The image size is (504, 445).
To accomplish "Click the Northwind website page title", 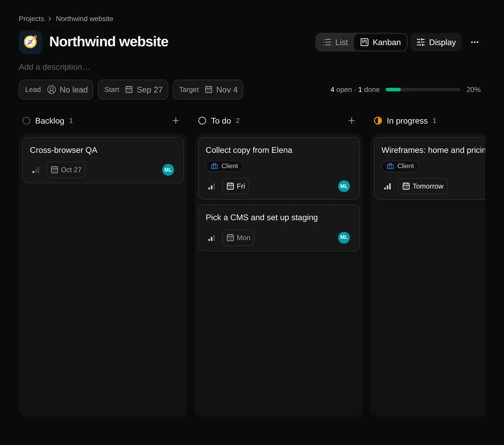I will [109, 42].
